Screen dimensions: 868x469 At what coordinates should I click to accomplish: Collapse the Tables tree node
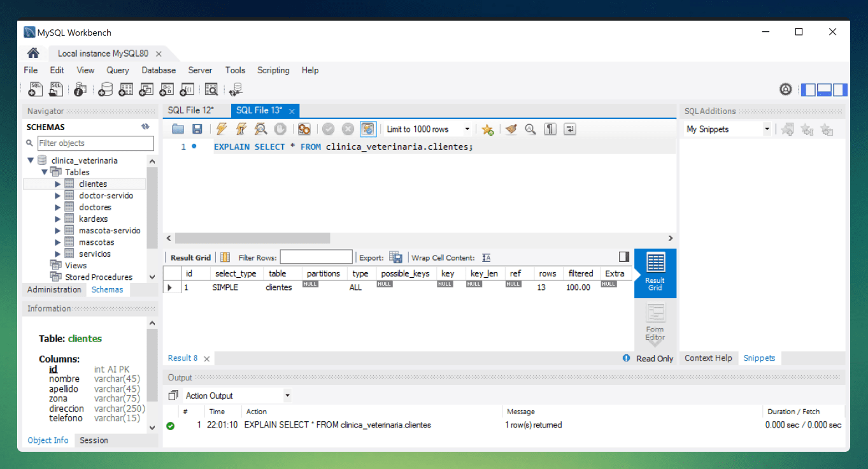45,172
